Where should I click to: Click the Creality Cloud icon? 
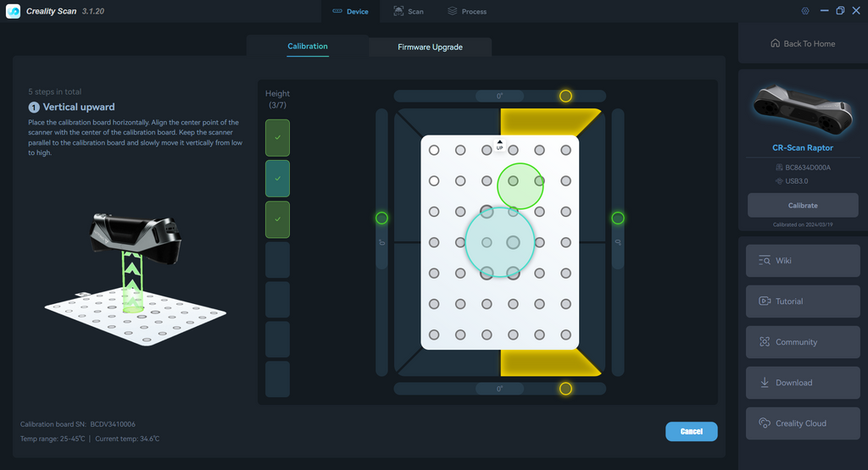765,423
